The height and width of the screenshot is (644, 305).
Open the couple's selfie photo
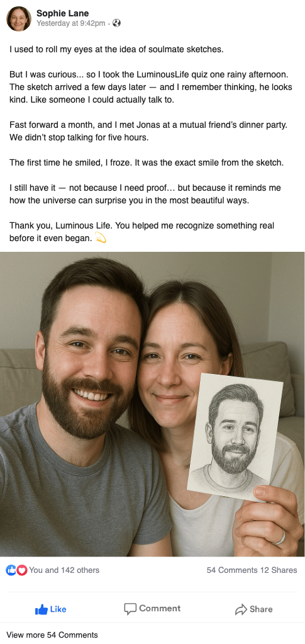[152, 404]
